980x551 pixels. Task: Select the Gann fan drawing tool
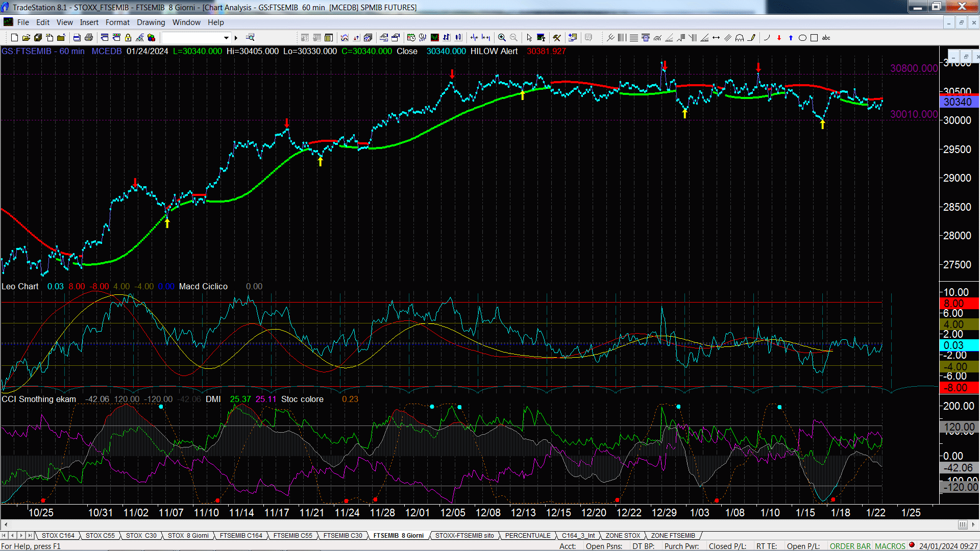[x=704, y=37]
